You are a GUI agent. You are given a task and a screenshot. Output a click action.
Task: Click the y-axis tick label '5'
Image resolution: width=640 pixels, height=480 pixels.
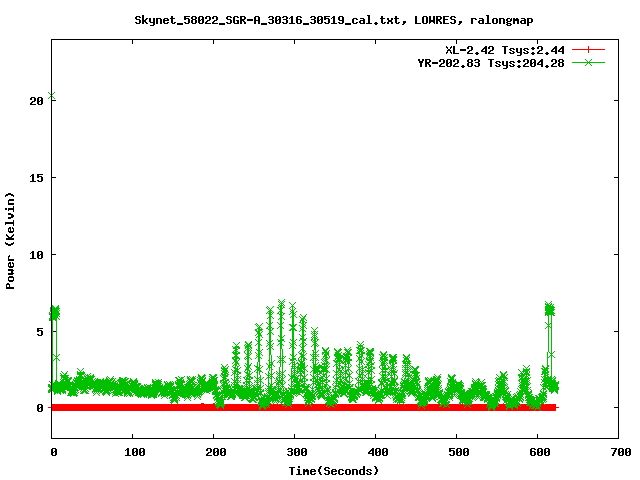pos(40,332)
